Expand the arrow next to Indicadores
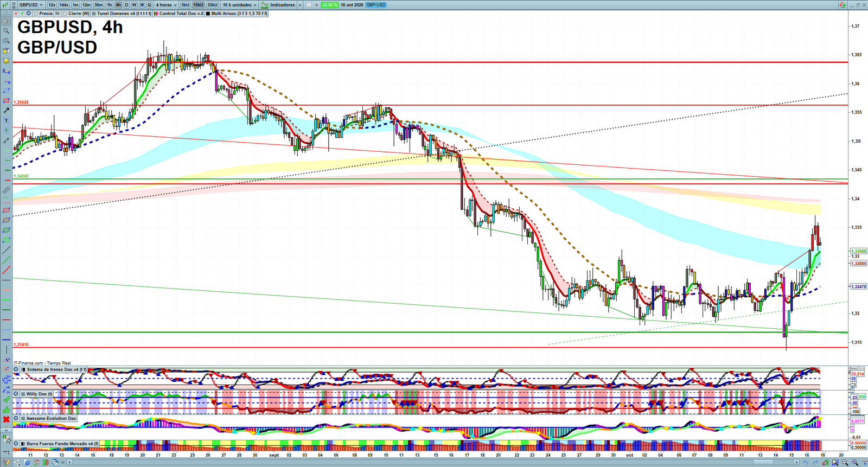 [299, 5]
